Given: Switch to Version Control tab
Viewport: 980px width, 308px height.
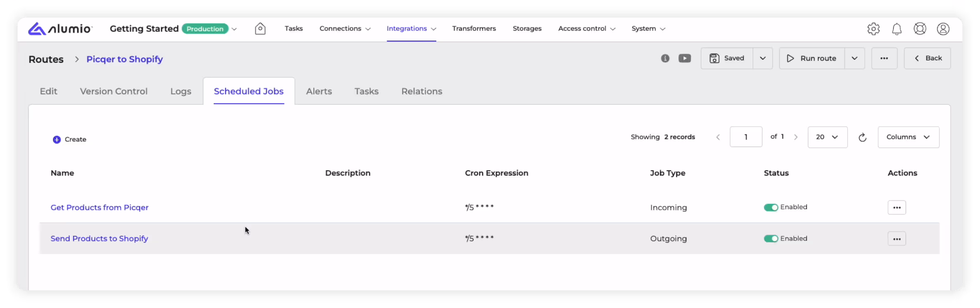Looking at the screenshot, I should click(x=114, y=91).
